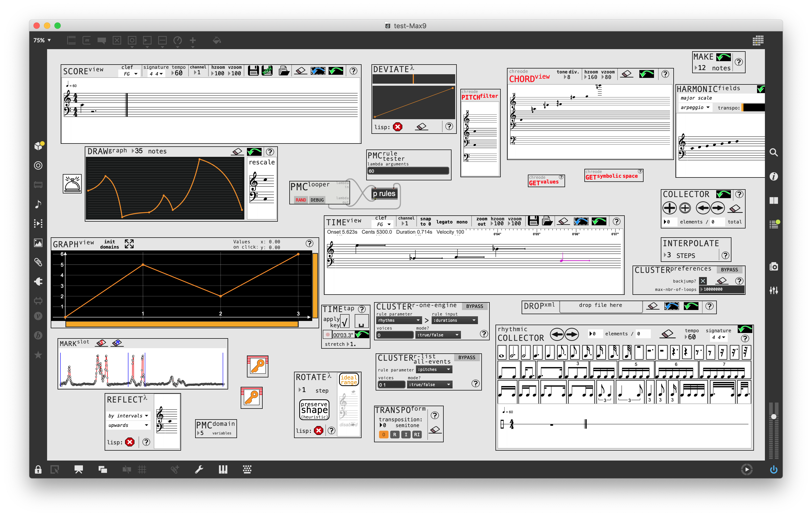Screen dimensions: 812x517
Task: Click the lower orange key icon
Action: click(252, 397)
